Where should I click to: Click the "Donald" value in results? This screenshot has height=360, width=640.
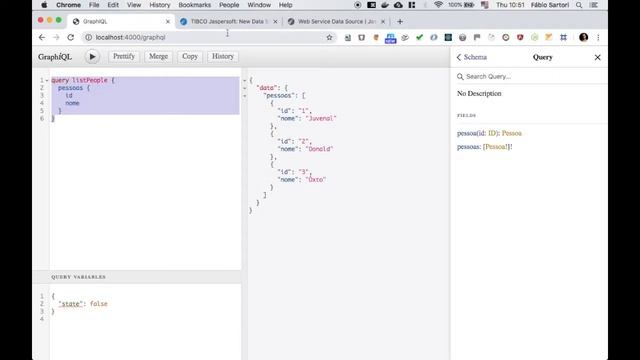tap(319, 149)
